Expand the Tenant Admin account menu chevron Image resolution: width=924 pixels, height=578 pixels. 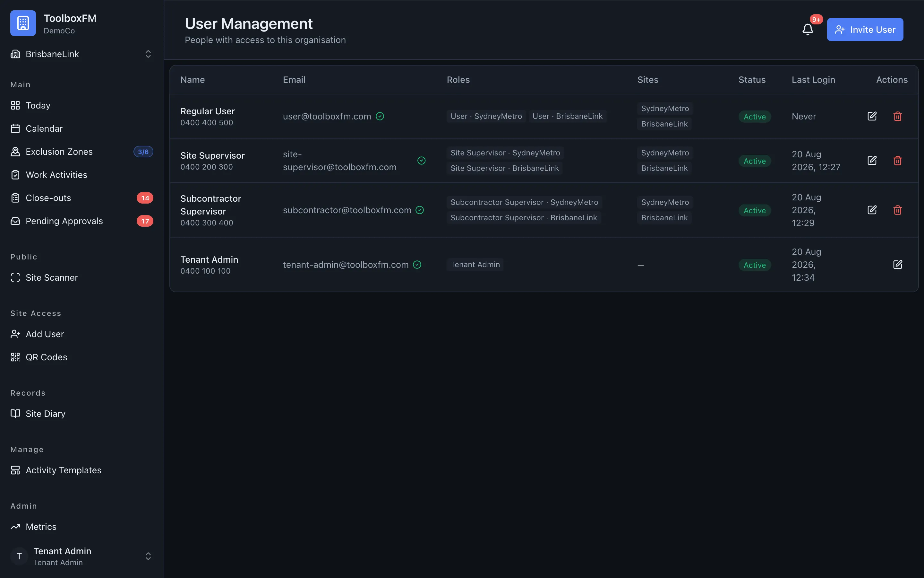click(x=148, y=556)
